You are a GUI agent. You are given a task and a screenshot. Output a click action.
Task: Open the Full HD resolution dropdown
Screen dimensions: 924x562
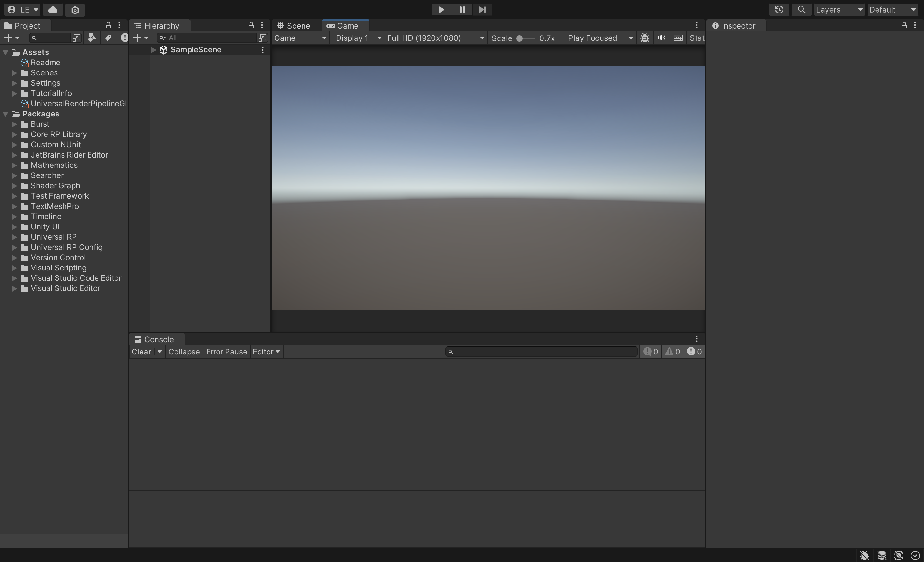coord(435,38)
